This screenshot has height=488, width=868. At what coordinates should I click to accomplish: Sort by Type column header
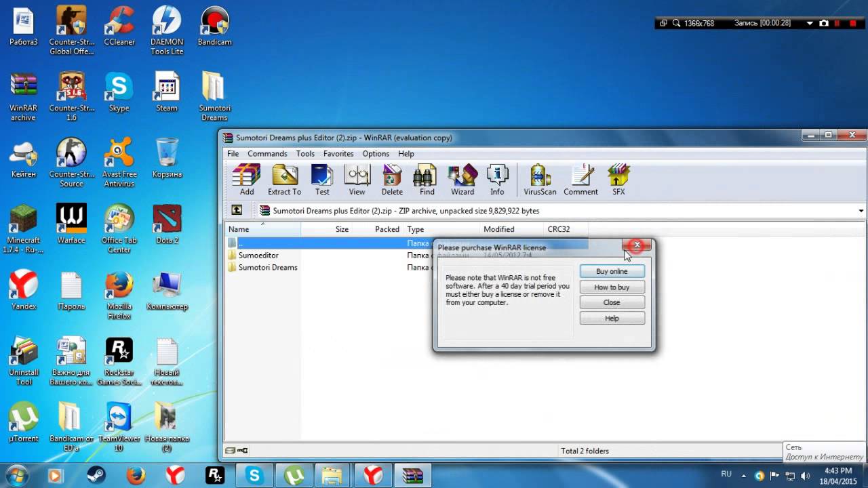pos(441,229)
